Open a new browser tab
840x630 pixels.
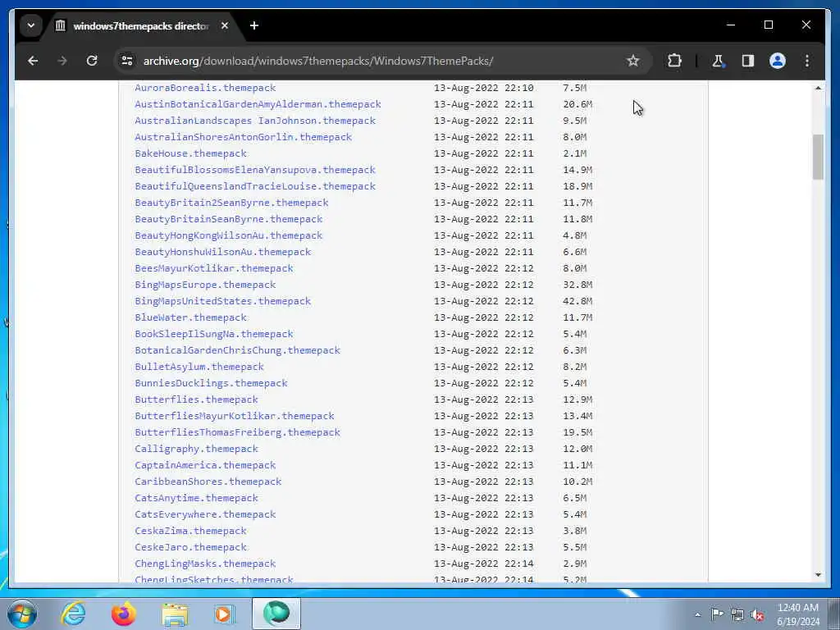[254, 25]
